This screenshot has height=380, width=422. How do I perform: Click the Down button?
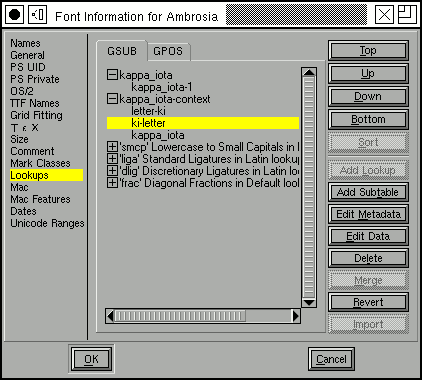pyautogui.click(x=368, y=96)
